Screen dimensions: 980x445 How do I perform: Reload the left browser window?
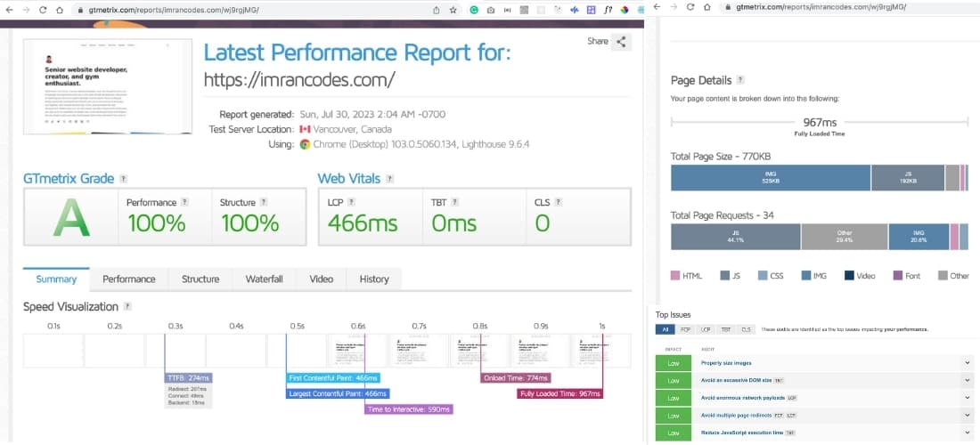coord(43,10)
